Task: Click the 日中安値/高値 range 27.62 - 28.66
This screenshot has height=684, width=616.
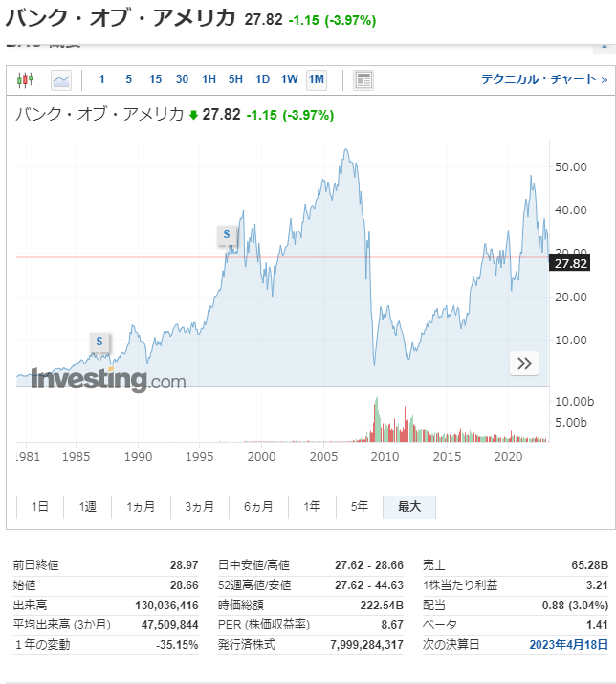Action: (369, 565)
